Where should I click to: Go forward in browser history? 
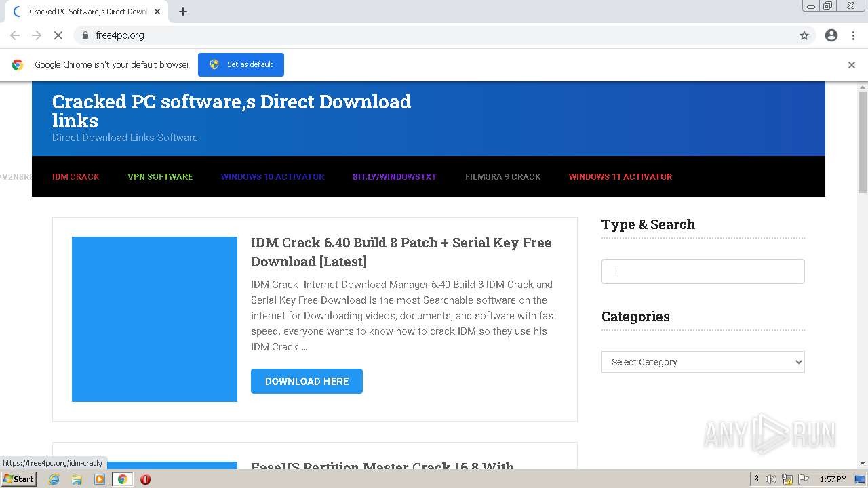(37, 35)
